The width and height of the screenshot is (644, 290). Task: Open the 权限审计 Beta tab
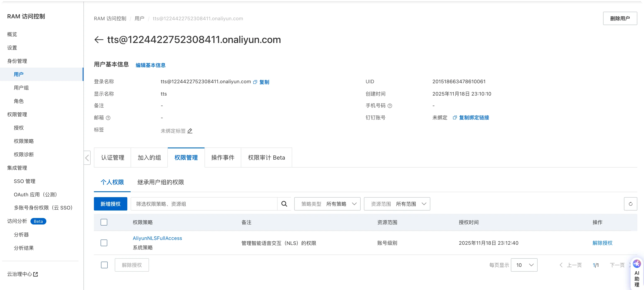[266, 158]
